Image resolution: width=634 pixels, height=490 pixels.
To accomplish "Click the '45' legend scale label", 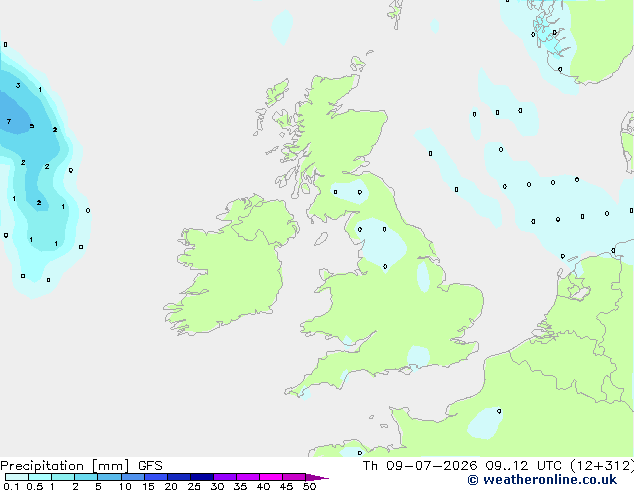I will coord(286,486).
